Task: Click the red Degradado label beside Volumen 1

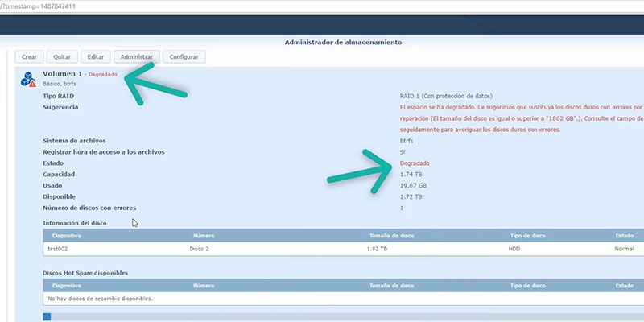Action: point(103,75)
